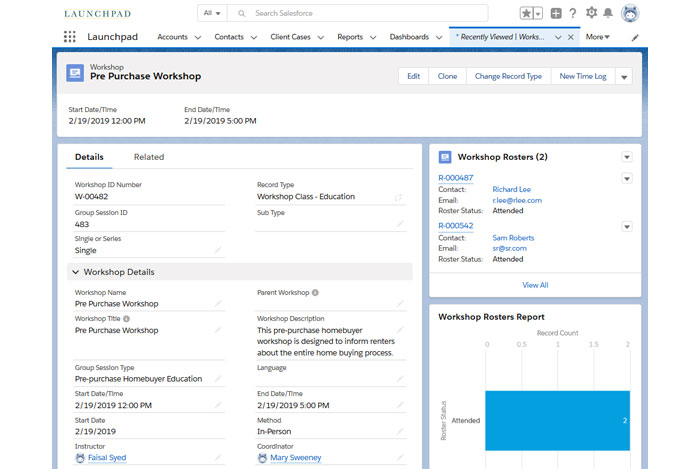Open more record actions dropdown
700x469 pixels.
[x=624, y=77]
